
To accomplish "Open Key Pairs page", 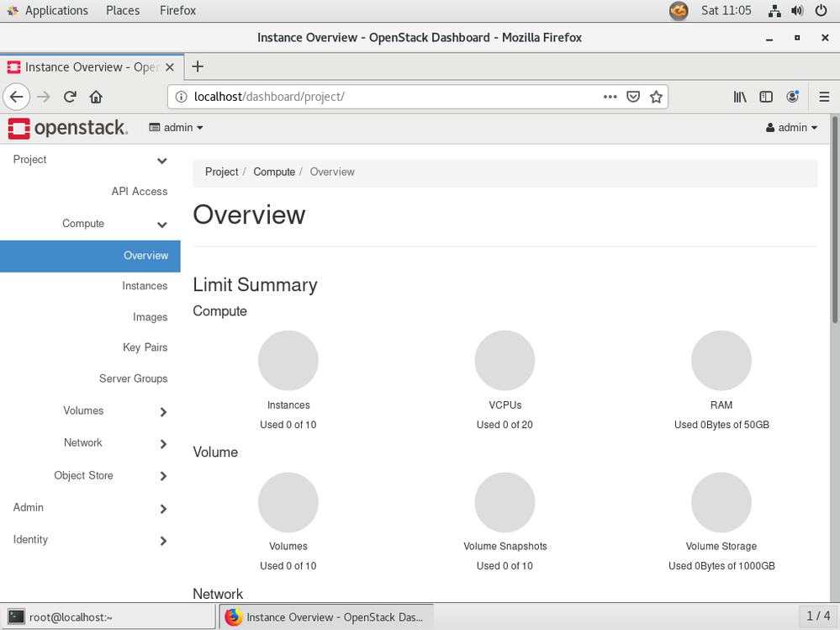I will [x=145, y=347].
